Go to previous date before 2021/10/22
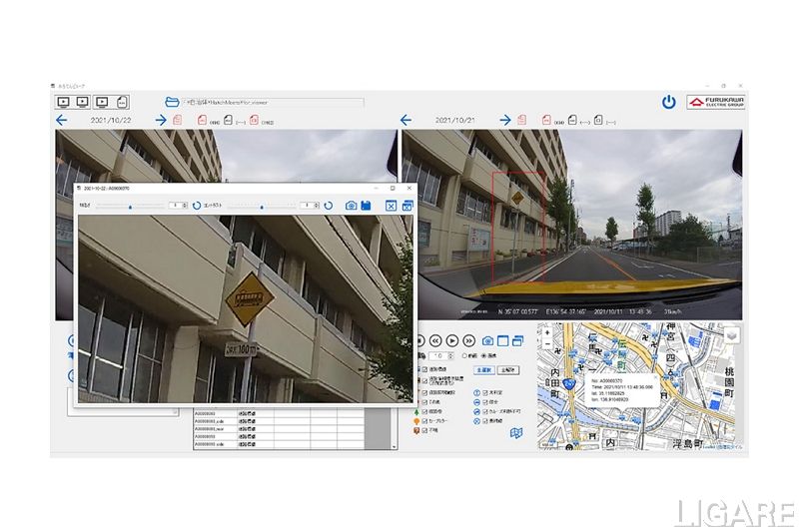Image resolution: width=799 pixels, height=532 pixels. [x=62, y=121]
